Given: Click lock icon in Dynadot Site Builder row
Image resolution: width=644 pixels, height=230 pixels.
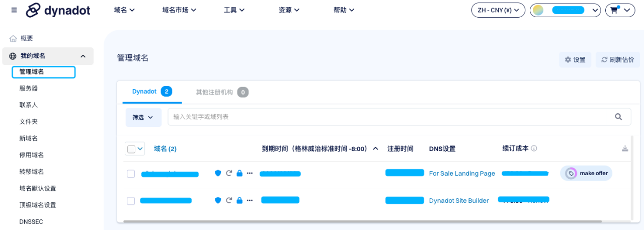Looking at the screenshot, I should pyautogui.click(x=239, y=200).
